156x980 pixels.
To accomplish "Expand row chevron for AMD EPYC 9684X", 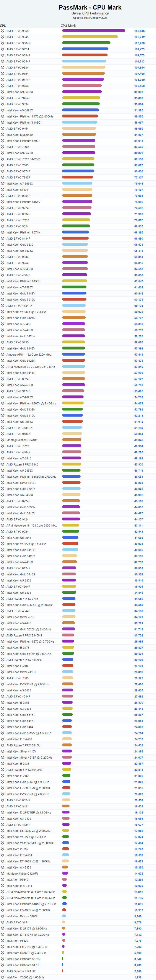I will click(x=3, y=43).
